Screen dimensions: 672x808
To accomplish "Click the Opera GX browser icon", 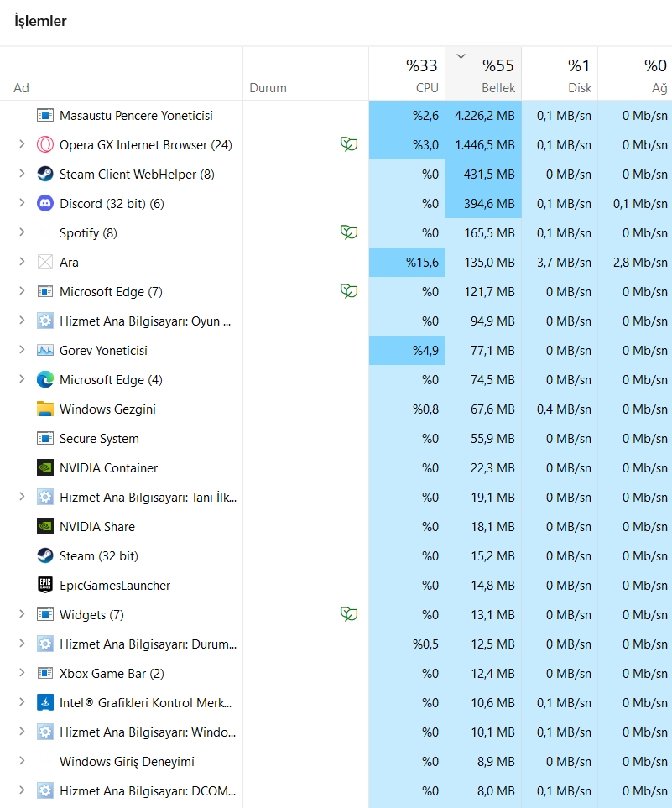I will (x=45, y=145).
